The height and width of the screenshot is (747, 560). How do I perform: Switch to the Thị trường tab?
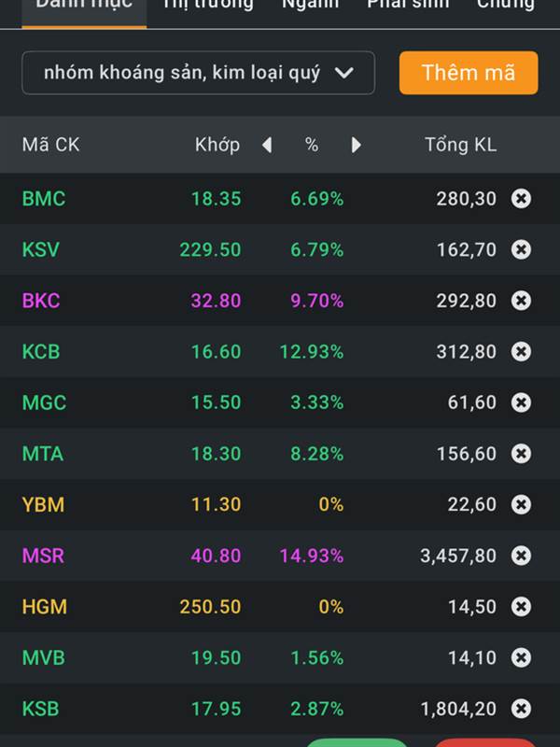click(x=207, y=5)
